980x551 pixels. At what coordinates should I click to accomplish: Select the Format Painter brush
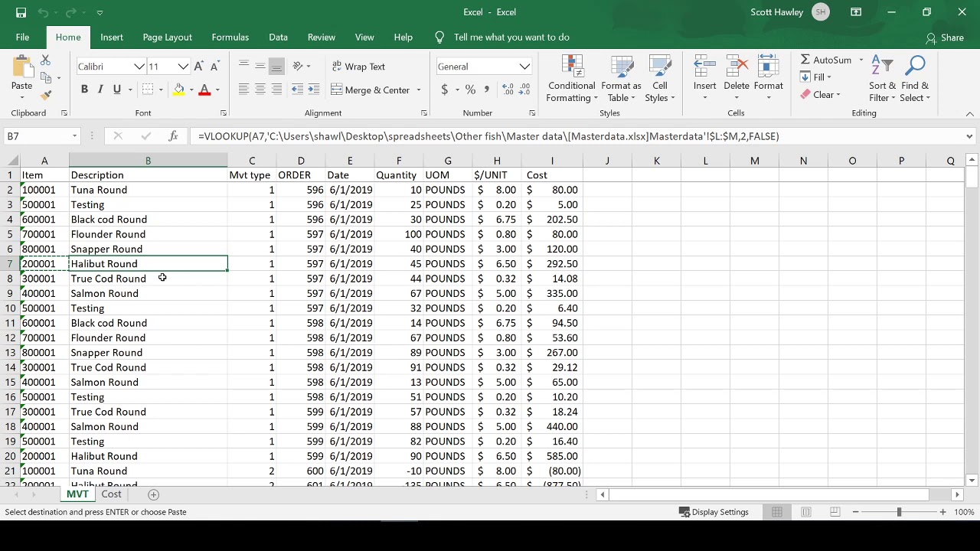[x=45, y=95]
